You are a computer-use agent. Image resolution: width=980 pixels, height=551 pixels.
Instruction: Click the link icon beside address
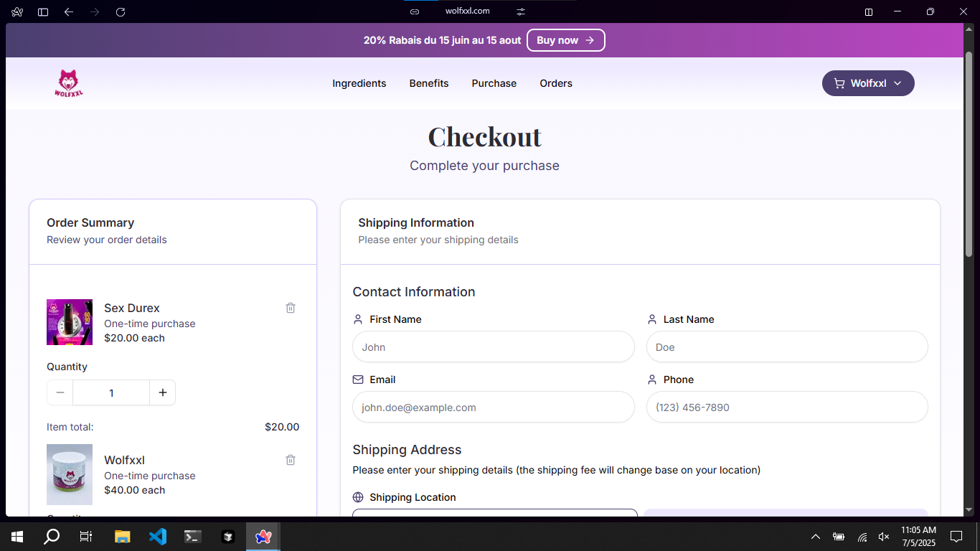(415, 11)
